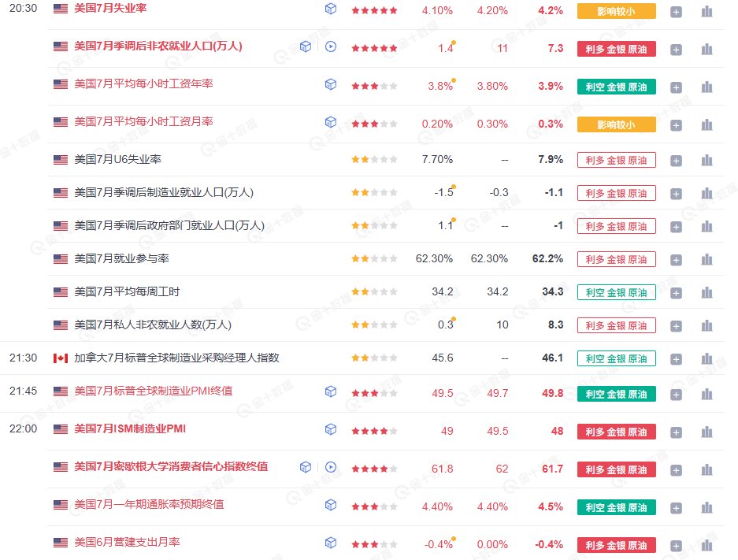This screenshot has height=560, width=738.
Task: Click outlined 利空金银原油 tag for 平均每周工时
Action: tap(616, 292)
